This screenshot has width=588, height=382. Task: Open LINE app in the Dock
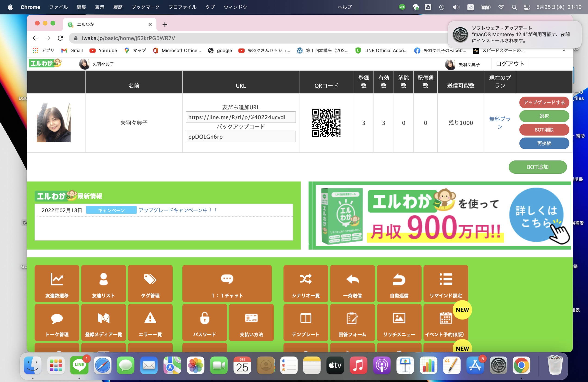coord(79,365)
